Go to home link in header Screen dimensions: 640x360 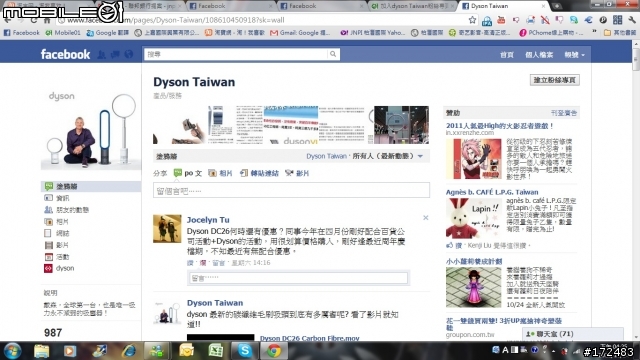(x=507, y=55)
